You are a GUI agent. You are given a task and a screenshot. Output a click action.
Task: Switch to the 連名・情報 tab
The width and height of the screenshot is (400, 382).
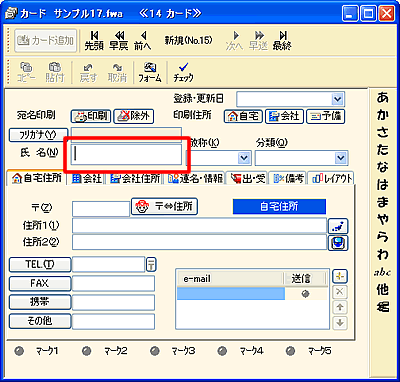point(195,179)
